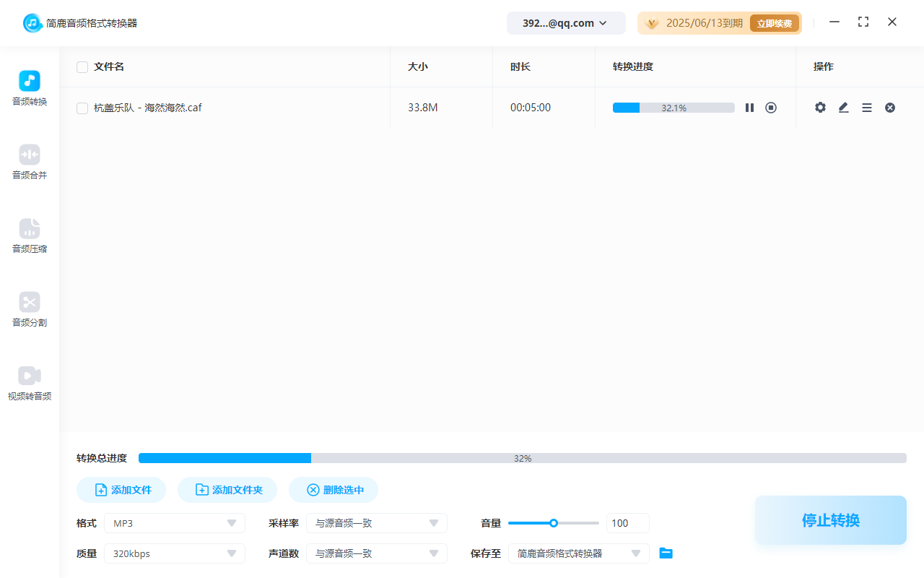Expand the 格式 MP3 dropdown

pyautogui.click(x=175, y=523)
